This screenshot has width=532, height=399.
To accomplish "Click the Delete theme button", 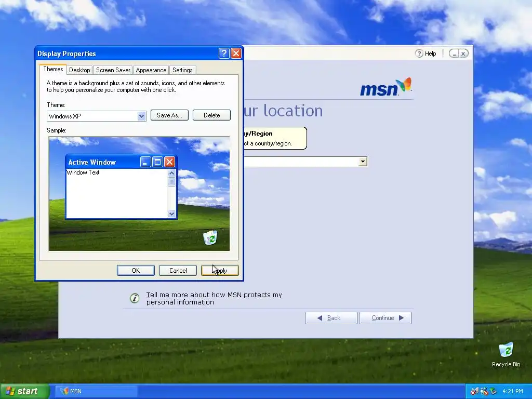I will pyautogui.click(x=212, y=115).
